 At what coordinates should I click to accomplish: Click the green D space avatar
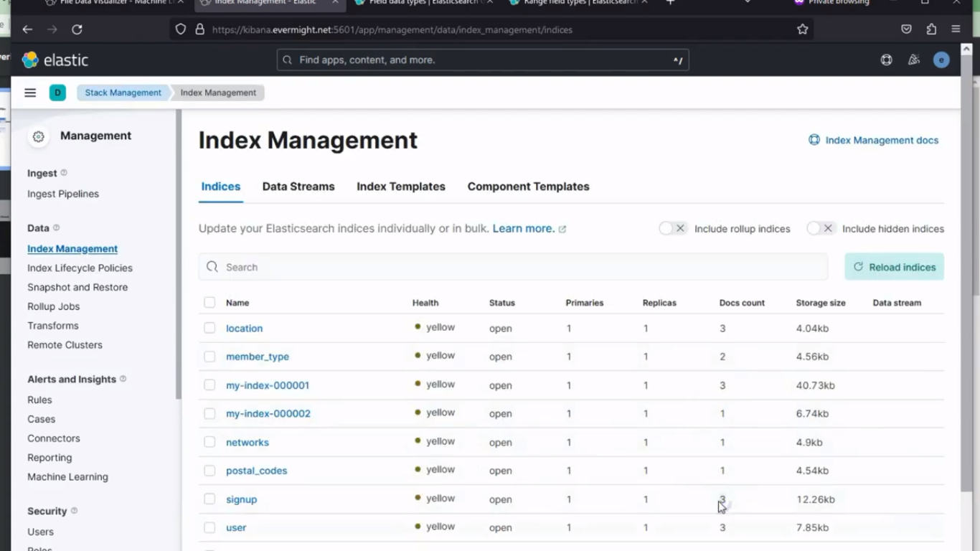pyautogui.click(x=57, y=93)
